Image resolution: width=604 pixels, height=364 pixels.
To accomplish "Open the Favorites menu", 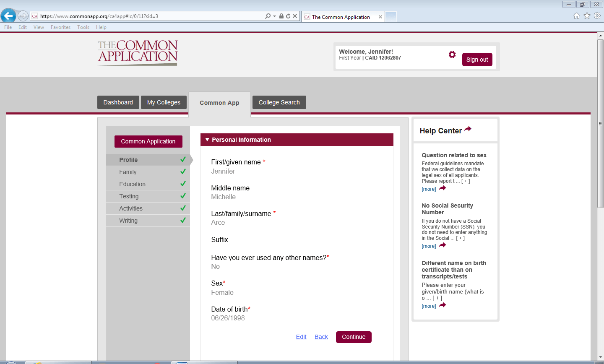I will click(60, 27).
